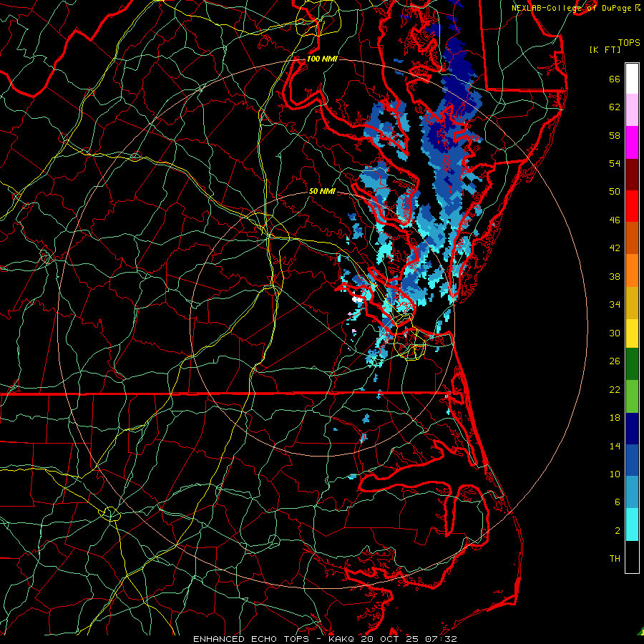Click the light blue legend swatch

tap(632, 492)
